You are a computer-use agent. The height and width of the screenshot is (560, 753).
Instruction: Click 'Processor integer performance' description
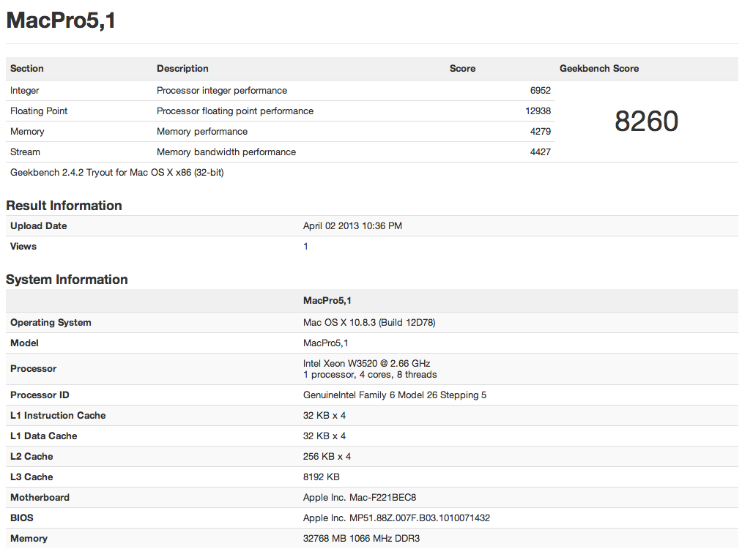[x=222, y=91]
